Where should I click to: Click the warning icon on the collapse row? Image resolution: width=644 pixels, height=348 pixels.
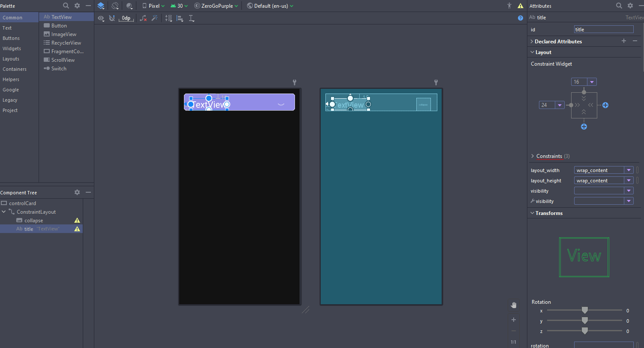tap(77, 221)
